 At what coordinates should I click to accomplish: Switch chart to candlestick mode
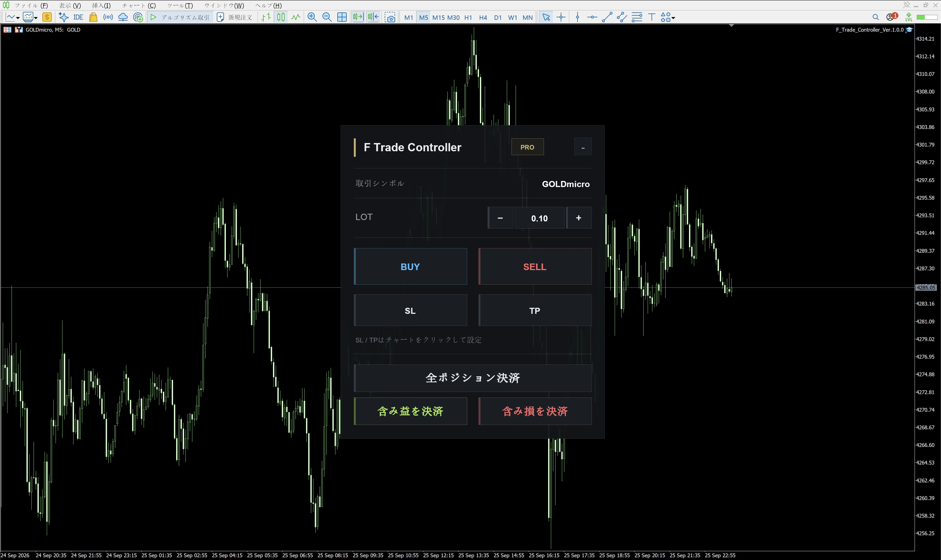[x=281, y=17]
